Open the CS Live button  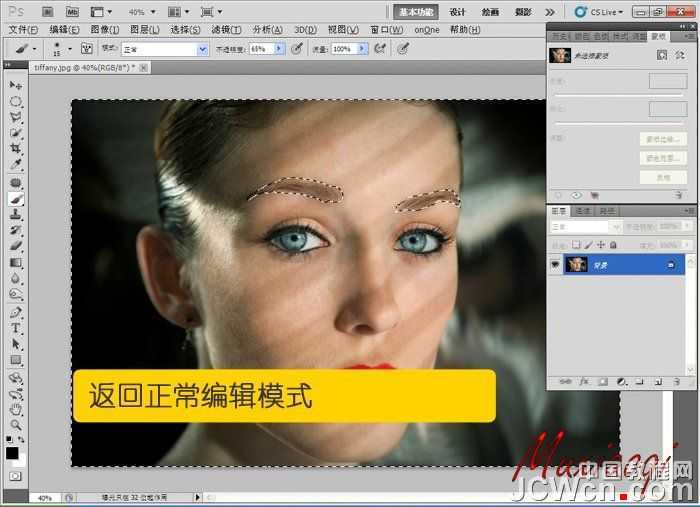[599, 12]
